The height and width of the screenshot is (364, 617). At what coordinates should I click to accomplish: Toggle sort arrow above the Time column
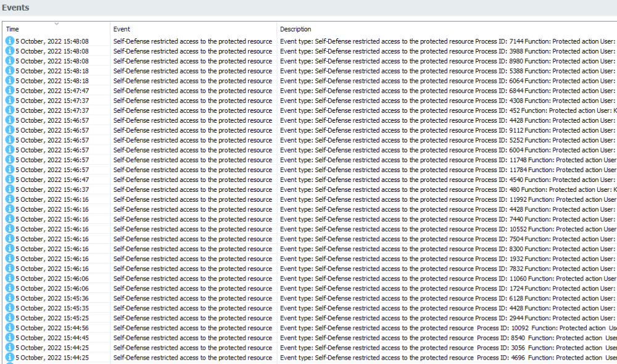coord(57,23)
